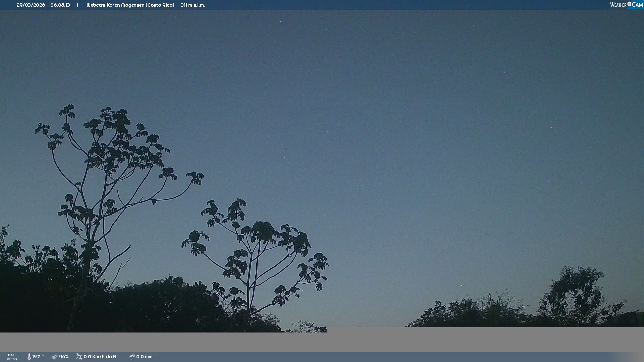Click the 06:08:13 timestamp
The image size is (644, 362).
[x=60, y=5]
